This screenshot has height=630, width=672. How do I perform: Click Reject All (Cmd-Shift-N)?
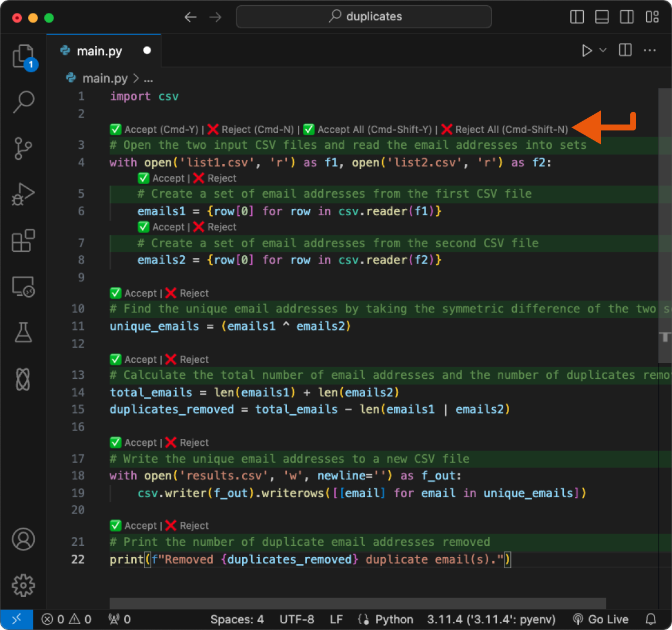point(505,129)
